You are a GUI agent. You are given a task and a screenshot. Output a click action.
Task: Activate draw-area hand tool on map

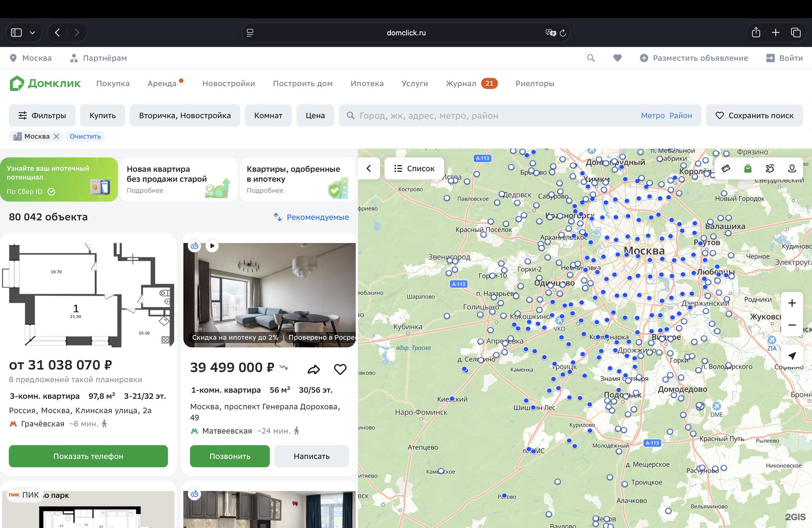click(x=770, y=168)
